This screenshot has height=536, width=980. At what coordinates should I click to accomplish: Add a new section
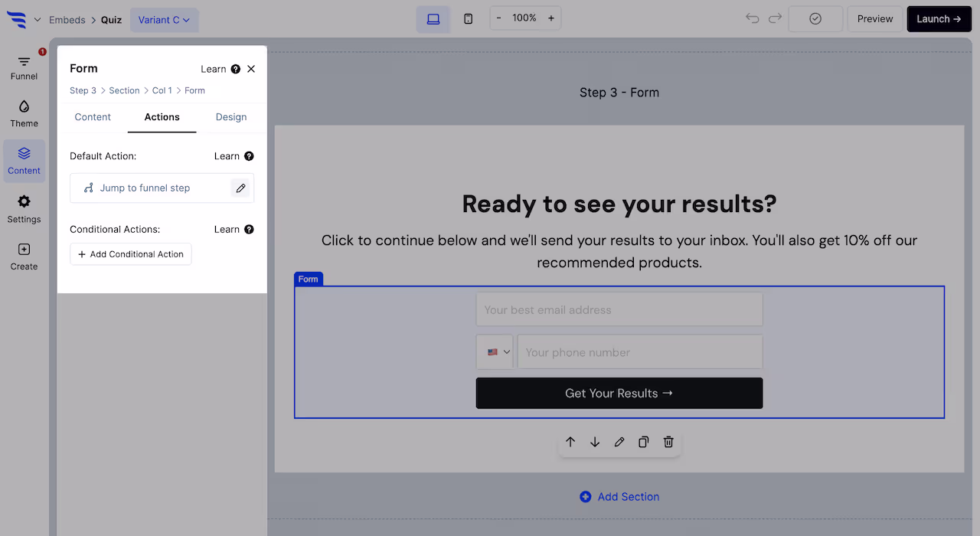click(x=619, y=497)
